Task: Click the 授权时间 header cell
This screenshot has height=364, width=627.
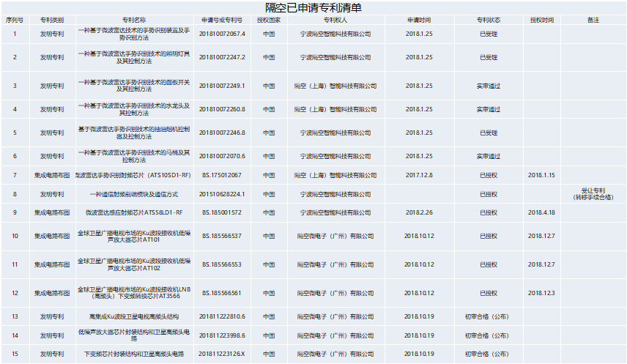Action: pos(541,20)
